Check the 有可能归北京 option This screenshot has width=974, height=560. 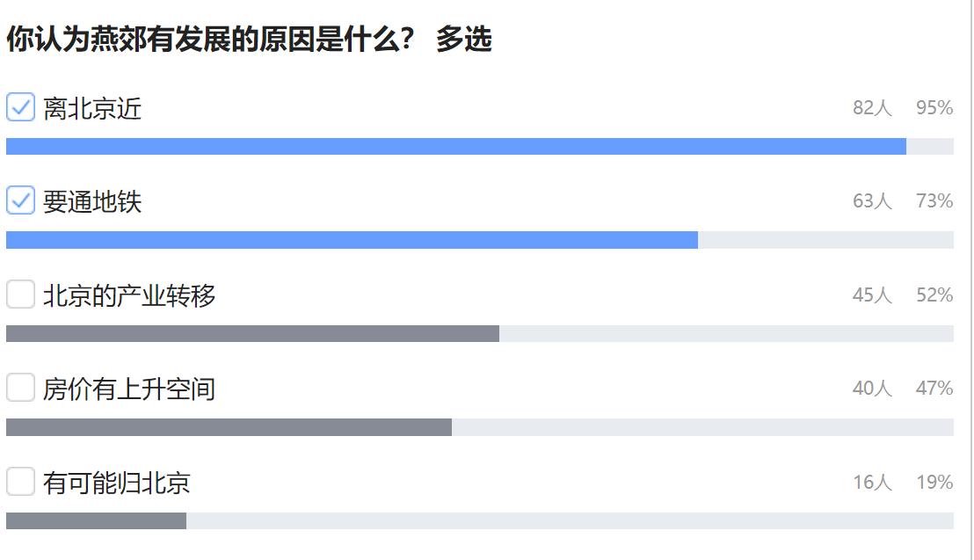(19, 482)
